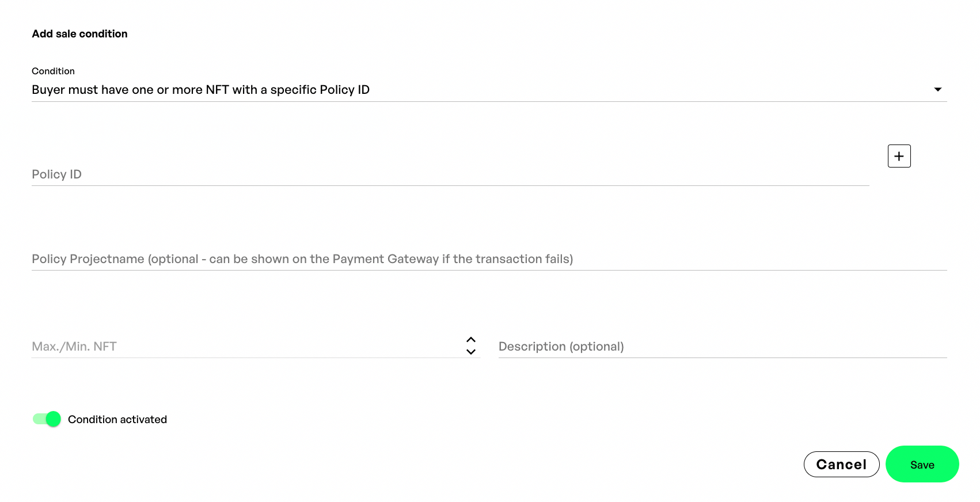Click the light green track of the toggle

coord(38,419)
